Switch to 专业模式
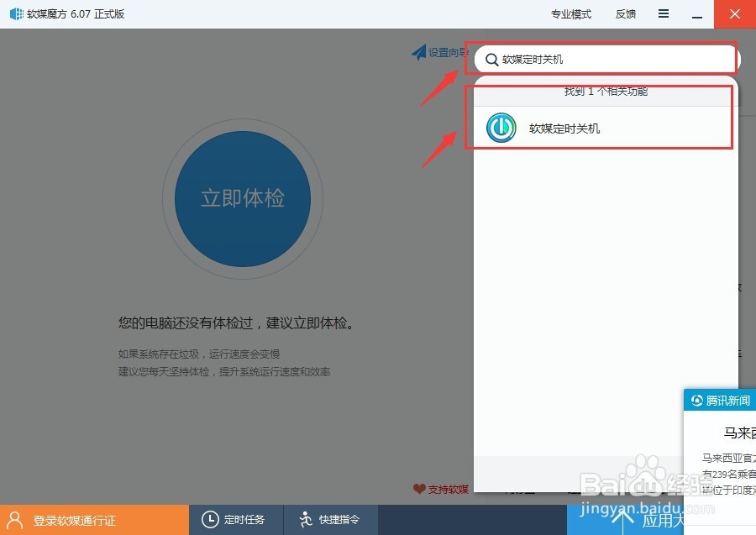This screenshot has width=756, height=535. pos(571,14)
